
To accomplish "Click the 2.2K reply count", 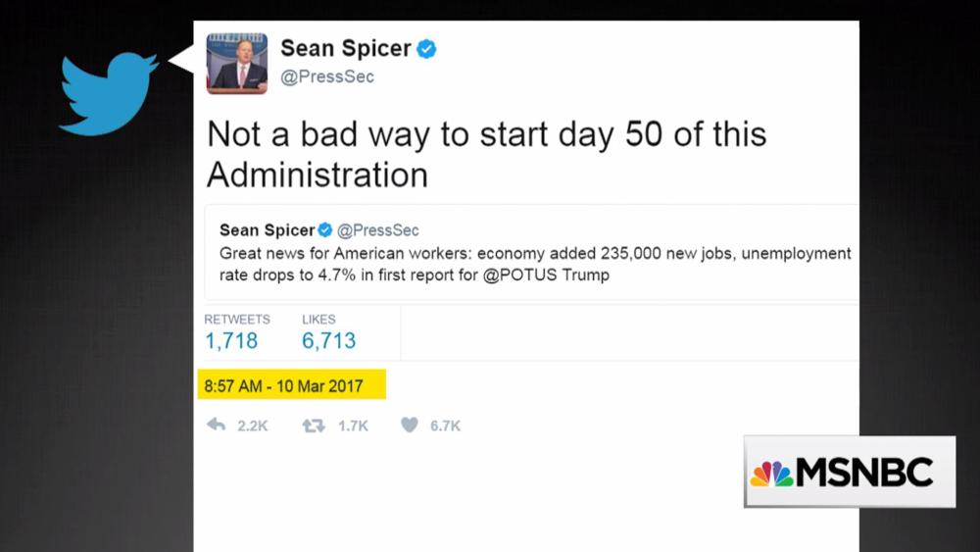I will (253, 426).
